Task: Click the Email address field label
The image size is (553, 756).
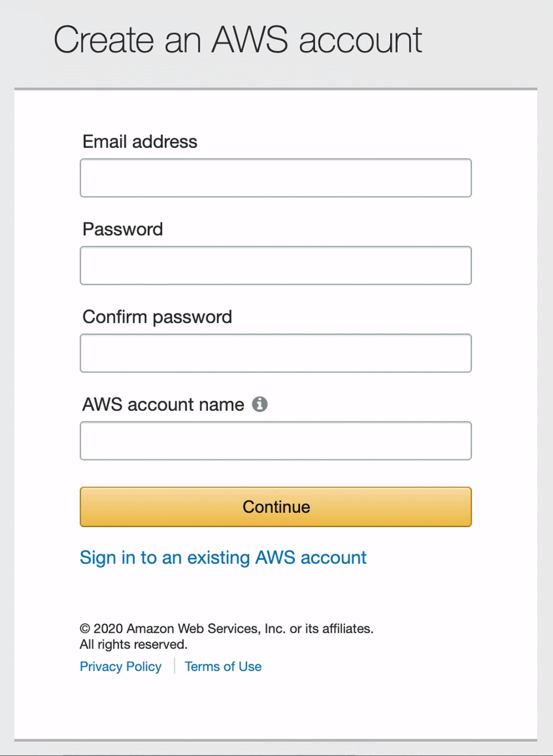Action: [x=140, y=142]
